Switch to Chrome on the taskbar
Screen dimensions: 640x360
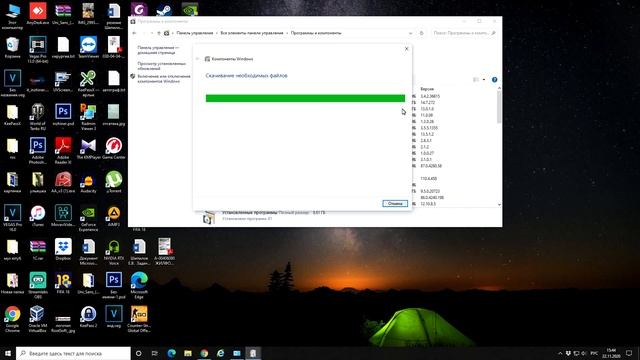point(204,353)
